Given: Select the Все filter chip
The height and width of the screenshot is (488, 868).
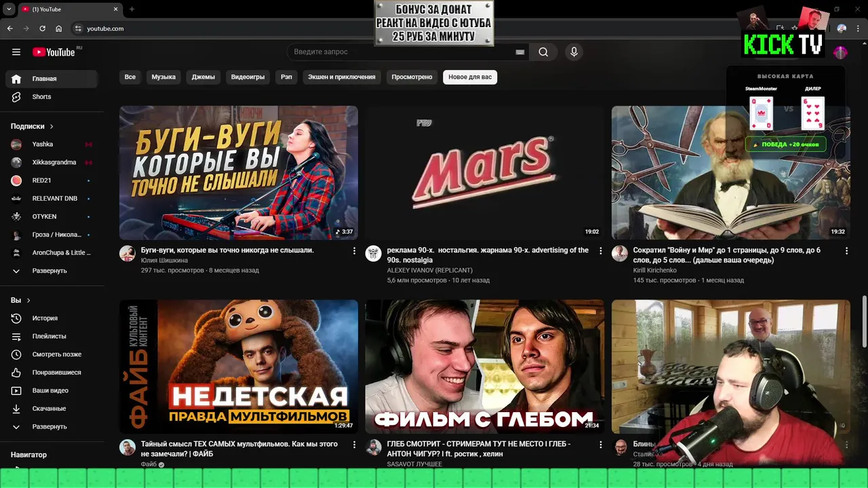Looking at the screenshot, I should click(x=130, y=77).
